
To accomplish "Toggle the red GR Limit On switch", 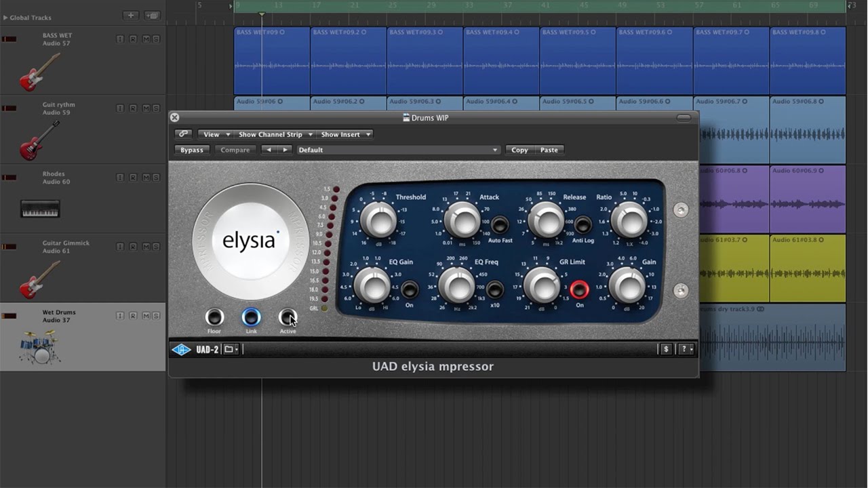I will coord(579,289).
